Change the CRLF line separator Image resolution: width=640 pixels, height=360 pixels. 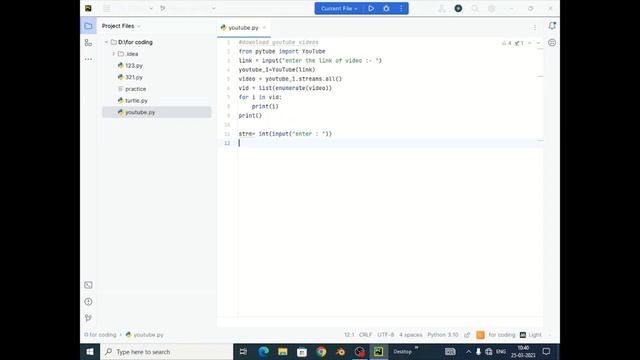365,335
